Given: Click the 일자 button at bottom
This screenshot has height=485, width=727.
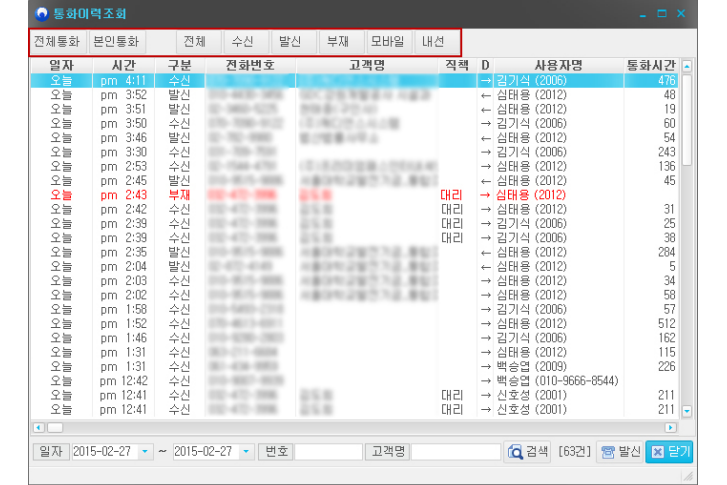Looking at the screenshot, I should tap(51, 451).
